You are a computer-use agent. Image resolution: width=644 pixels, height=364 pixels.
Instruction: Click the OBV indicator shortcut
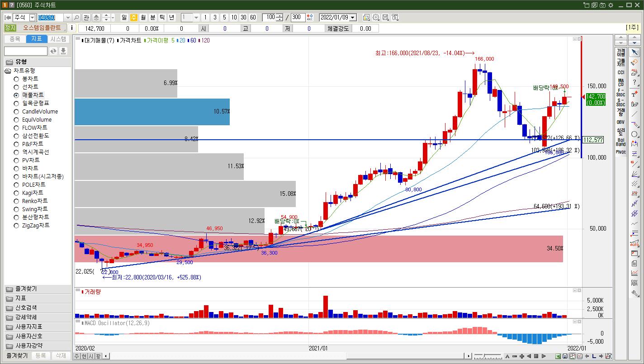tap(620, 122)
